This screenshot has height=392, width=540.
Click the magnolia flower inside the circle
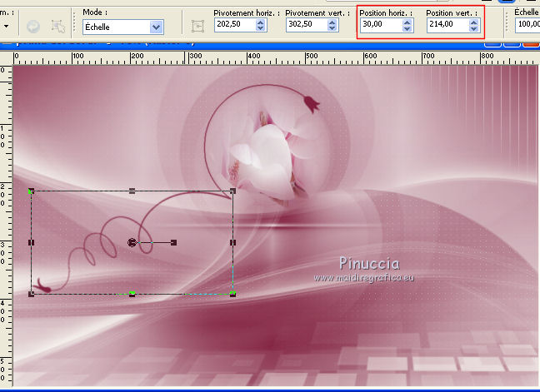(x=270, y=158)
